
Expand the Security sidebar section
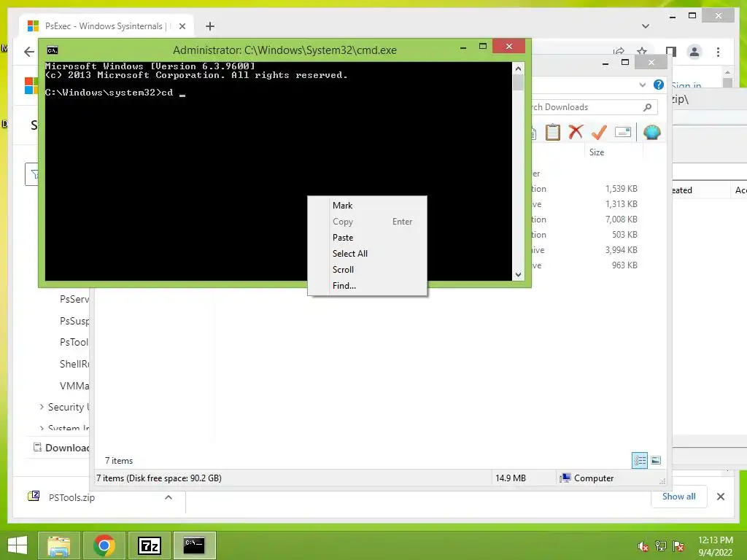click(42, 407)
